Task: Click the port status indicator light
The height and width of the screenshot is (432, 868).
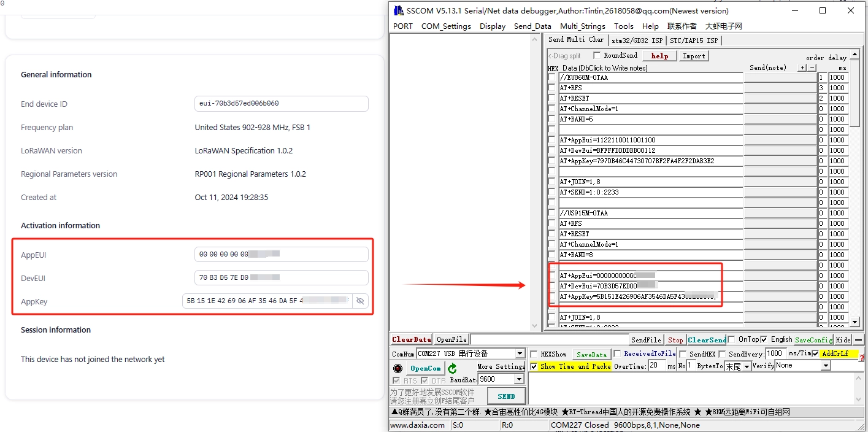Action: 398,368
